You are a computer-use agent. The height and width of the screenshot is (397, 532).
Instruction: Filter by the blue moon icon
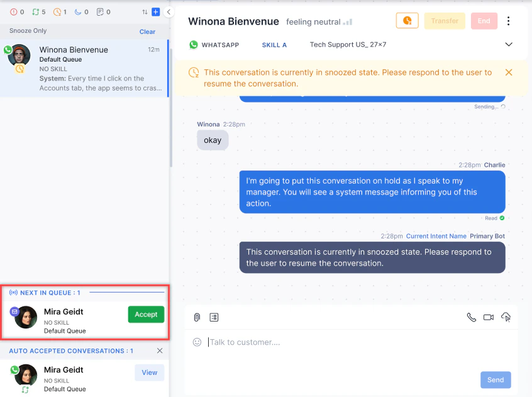point(78,12)
